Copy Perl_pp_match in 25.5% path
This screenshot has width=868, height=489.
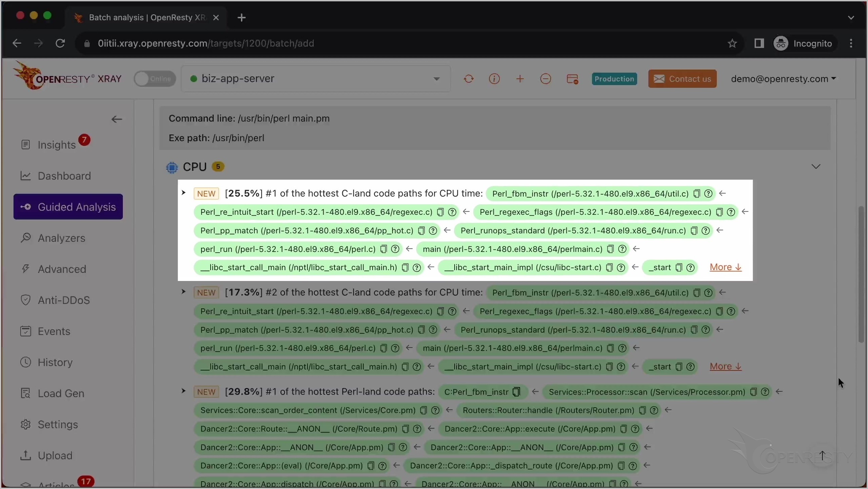point(421,231)
